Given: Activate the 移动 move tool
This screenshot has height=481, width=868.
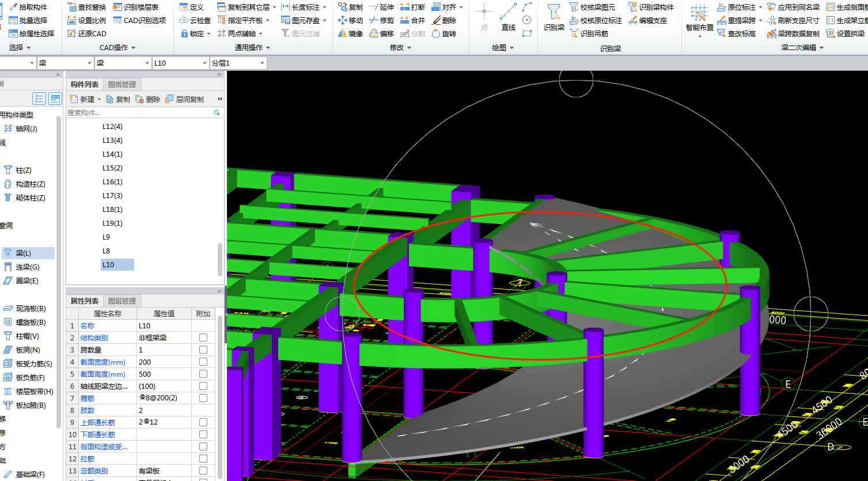Looking at the screenshot, I should pyautogui.click(x=351, y=20).
